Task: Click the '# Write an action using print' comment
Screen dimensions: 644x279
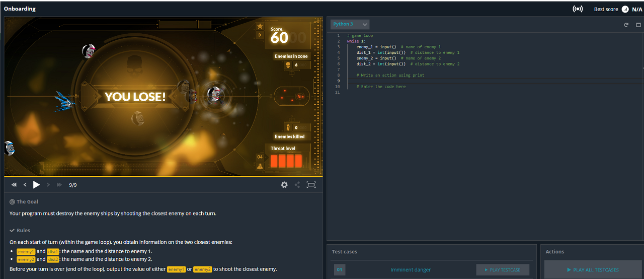Action: [x=390, y=75]
